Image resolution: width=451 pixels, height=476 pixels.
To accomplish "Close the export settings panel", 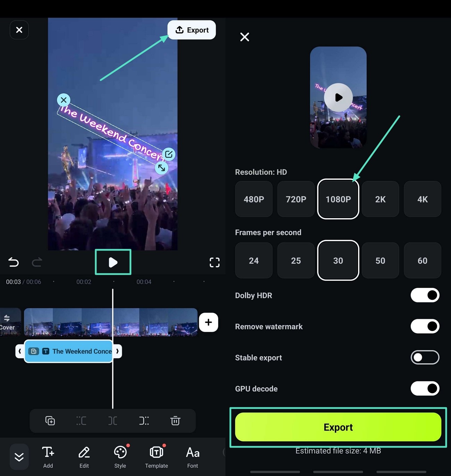I will (245, 37).
